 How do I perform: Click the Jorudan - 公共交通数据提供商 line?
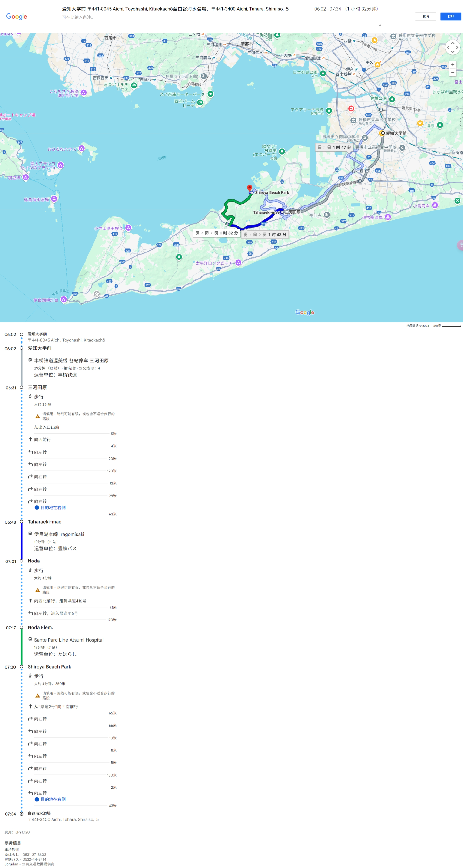pos(29,864)
